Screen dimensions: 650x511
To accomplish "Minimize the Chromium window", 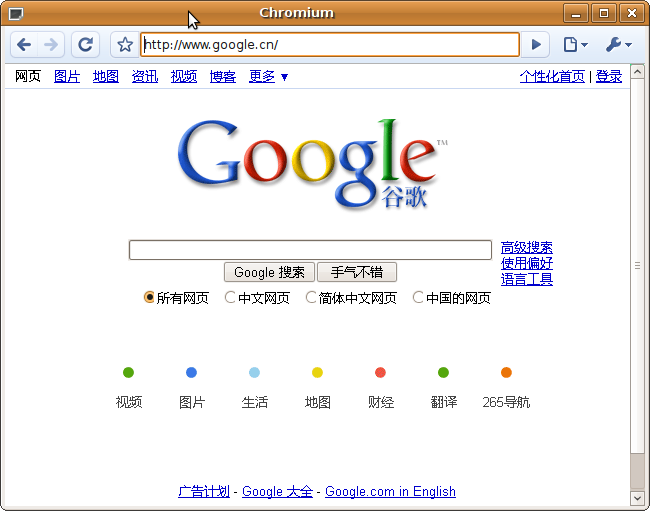I will (576, 14).
